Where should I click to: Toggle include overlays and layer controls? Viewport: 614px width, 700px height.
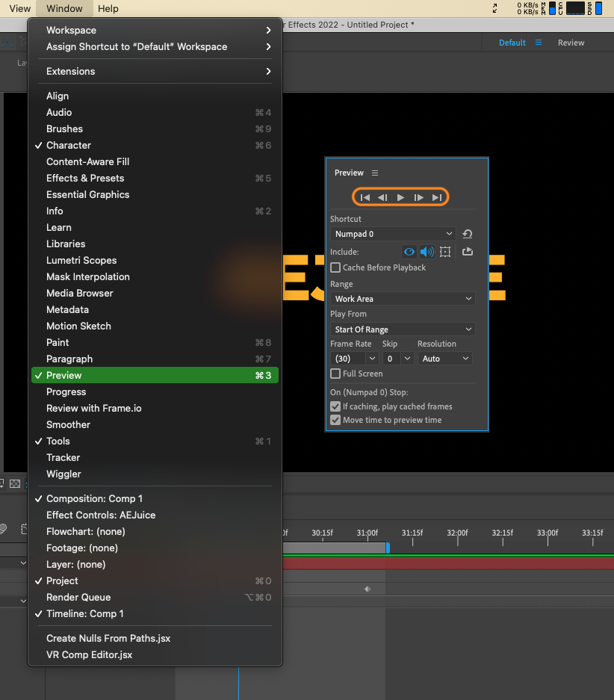(445, 252)
